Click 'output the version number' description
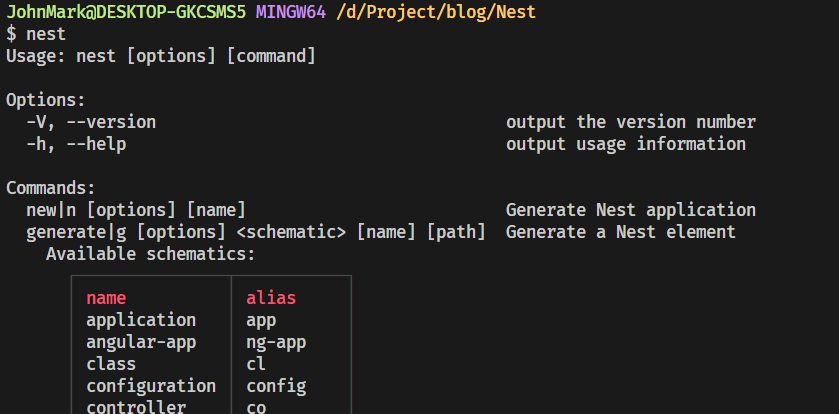Screen dimensions: 839x414 (631, 122)
